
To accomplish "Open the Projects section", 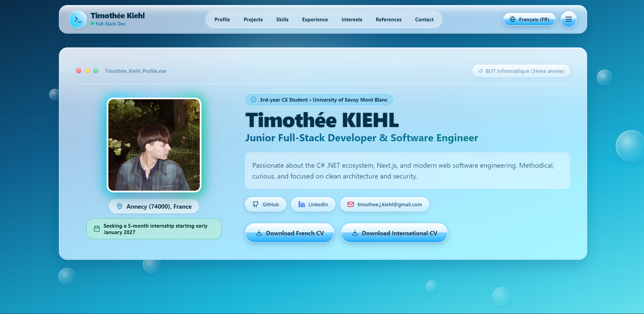I will pos(253,20).
